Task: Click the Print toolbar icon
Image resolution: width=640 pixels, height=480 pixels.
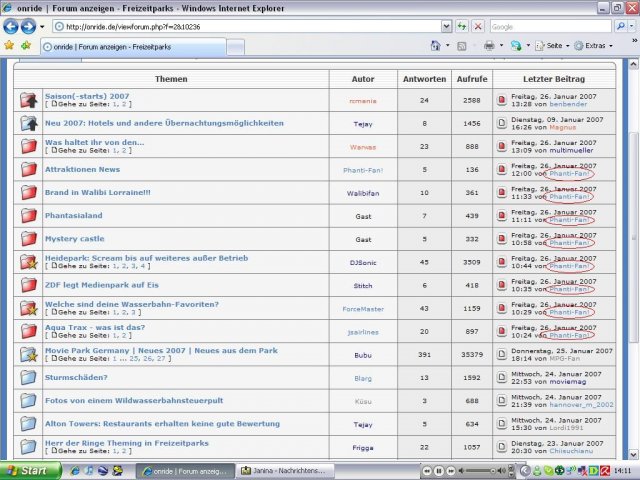Action: tap(489, 46)
